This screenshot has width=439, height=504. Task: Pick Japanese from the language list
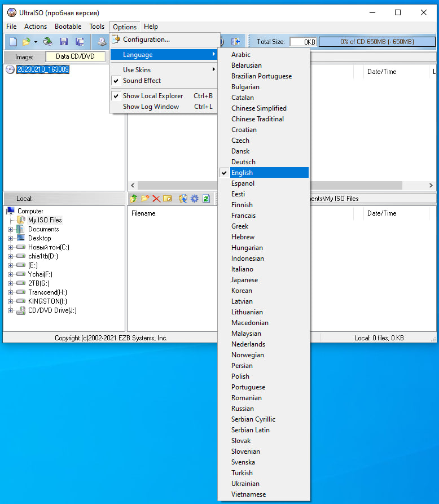264,280
